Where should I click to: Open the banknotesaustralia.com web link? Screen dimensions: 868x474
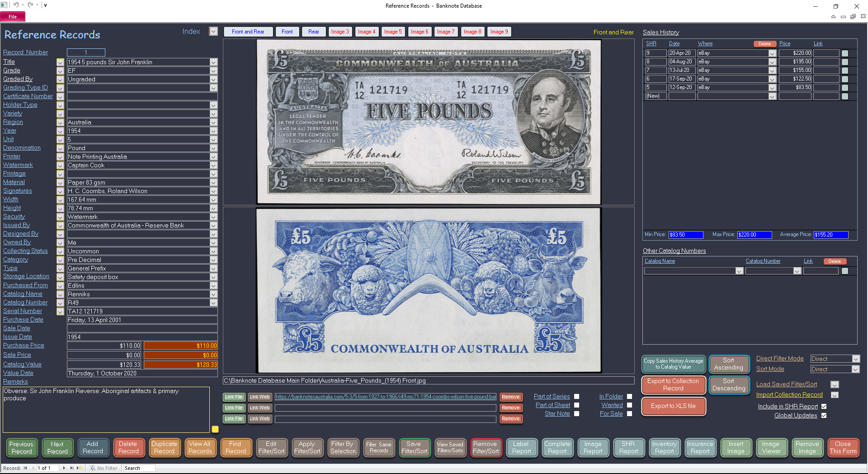(x=386, y=397)
